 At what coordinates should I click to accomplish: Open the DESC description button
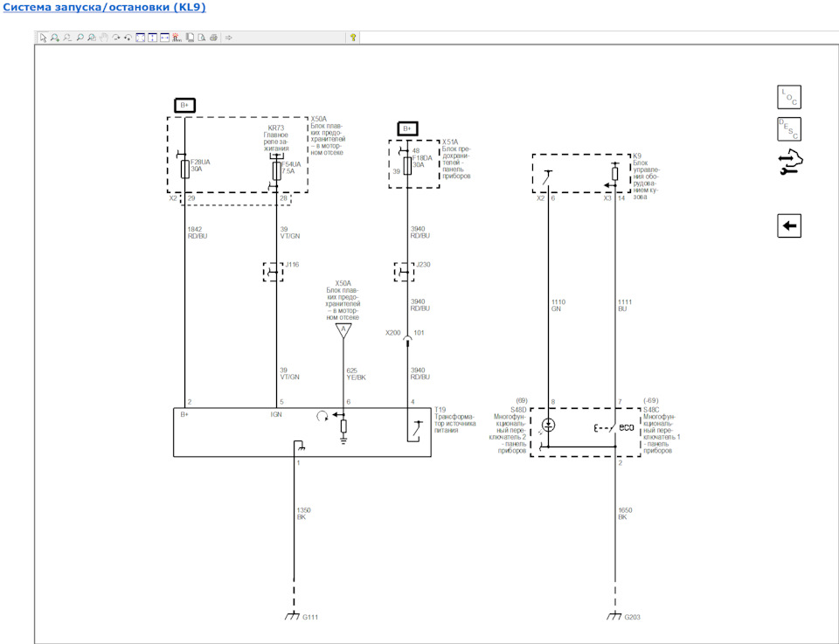[789, 129]
